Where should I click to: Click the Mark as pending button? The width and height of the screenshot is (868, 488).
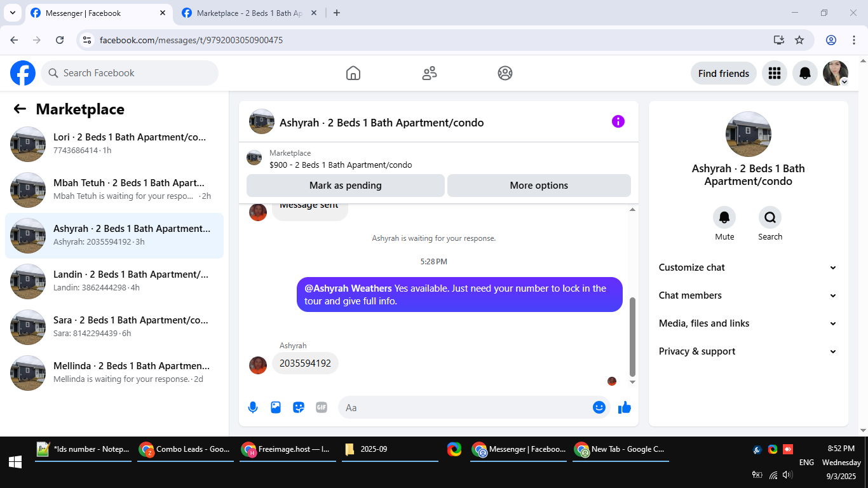tap(346, 186)
